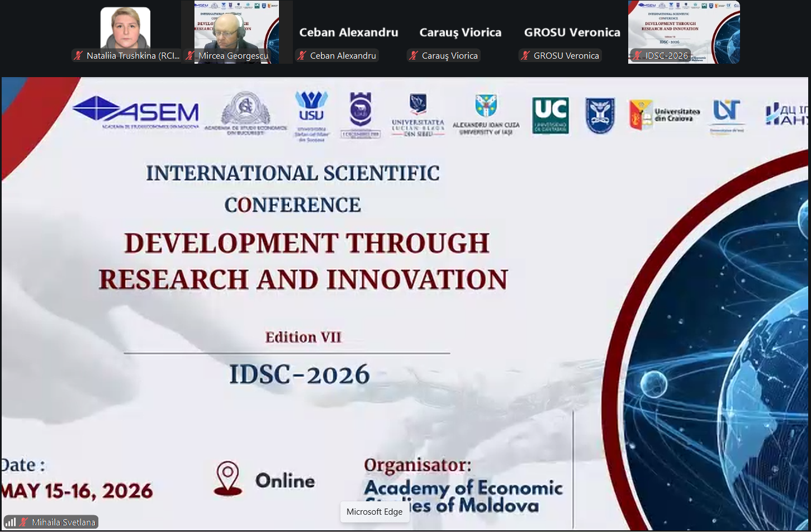Click the USU university logo
Screen dimensions: 811x532
pos(311,116)
